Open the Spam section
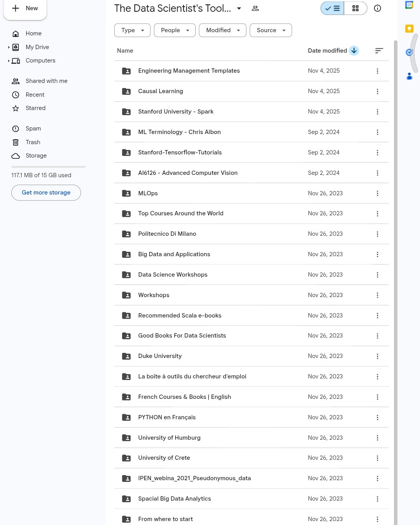420x525 pixels. point(33,128)
